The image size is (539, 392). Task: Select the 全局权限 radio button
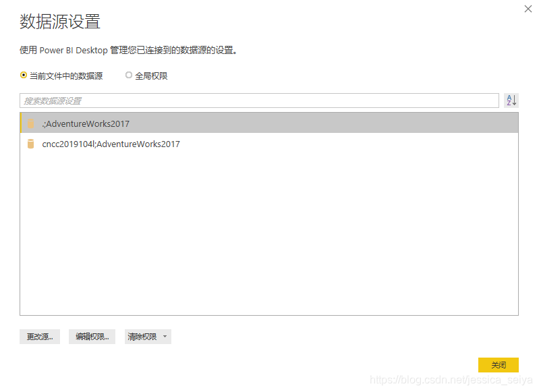pyautogui.click(x=129, y=75)
